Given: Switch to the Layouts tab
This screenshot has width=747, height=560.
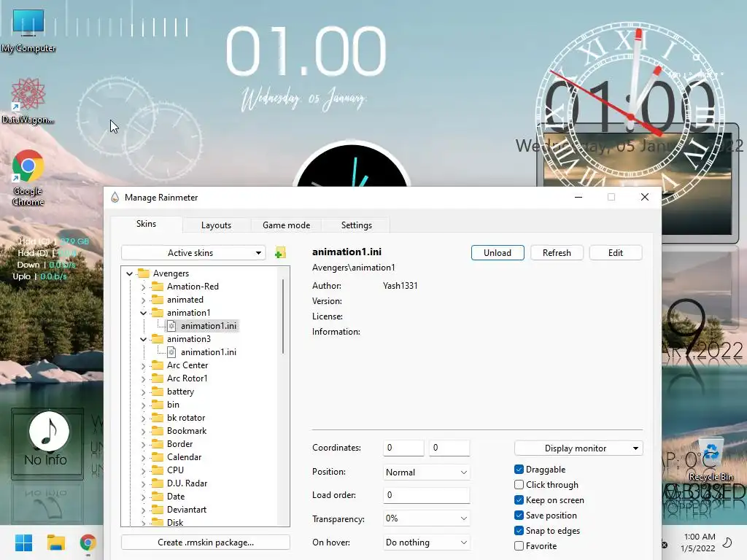Looking at the screenshot, I should point(216,225).
